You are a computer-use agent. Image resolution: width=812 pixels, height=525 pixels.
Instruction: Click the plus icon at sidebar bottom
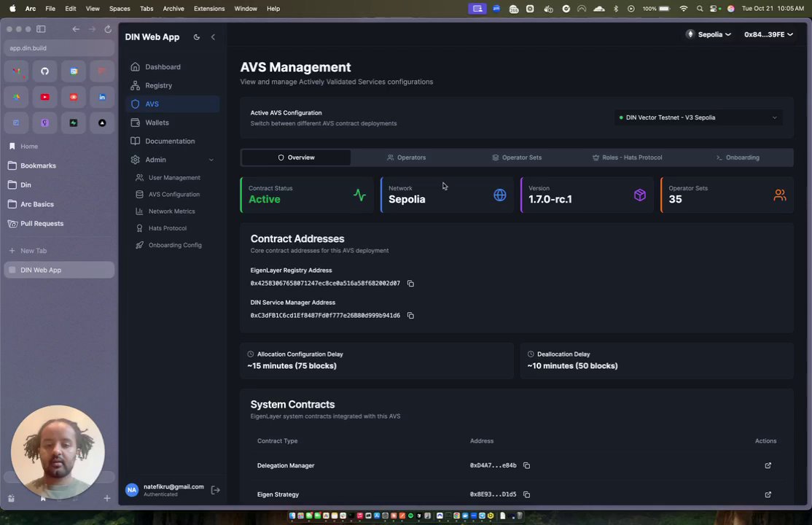106,498
